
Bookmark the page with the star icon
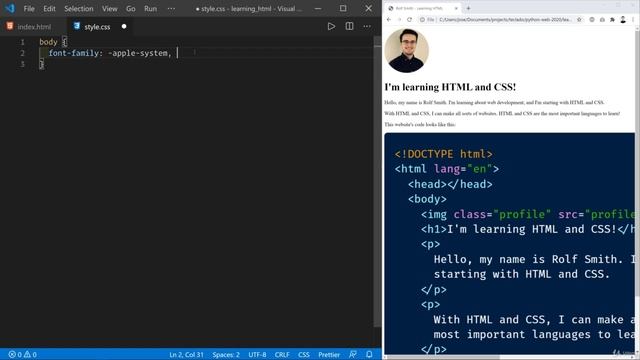[579, 20]
